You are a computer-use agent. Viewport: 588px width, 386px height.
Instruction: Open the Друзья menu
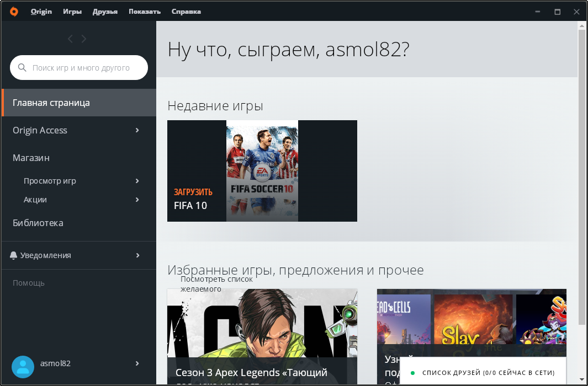105,12
